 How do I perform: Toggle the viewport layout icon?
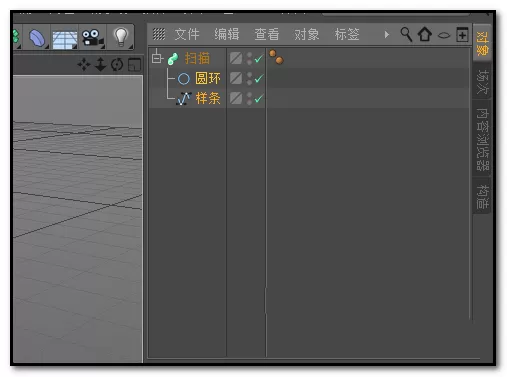click(134, 65)
